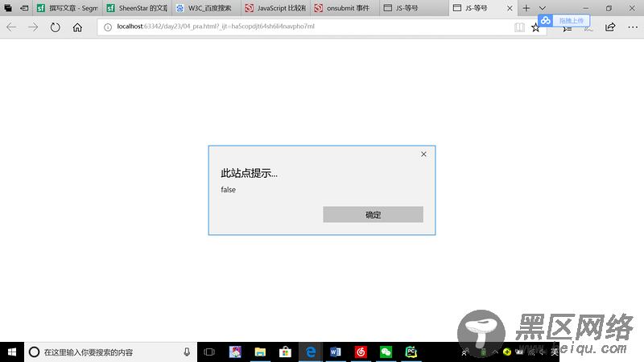
Task: Open the add notes pen icon
Action: tap(588, 27)
